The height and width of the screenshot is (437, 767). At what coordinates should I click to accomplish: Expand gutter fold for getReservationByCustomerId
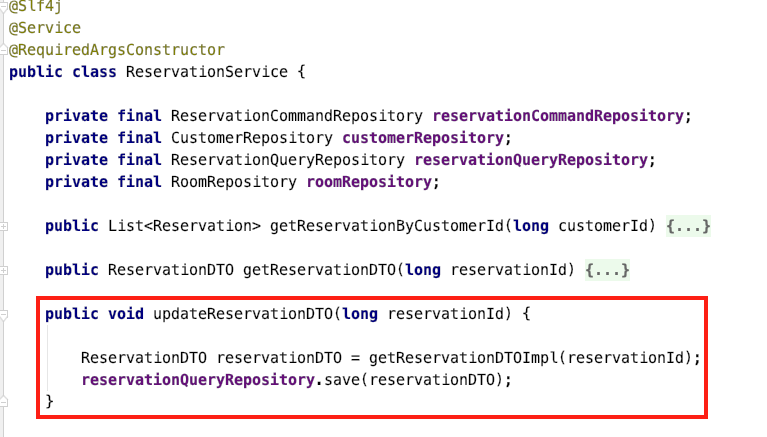tap(4, 227)
